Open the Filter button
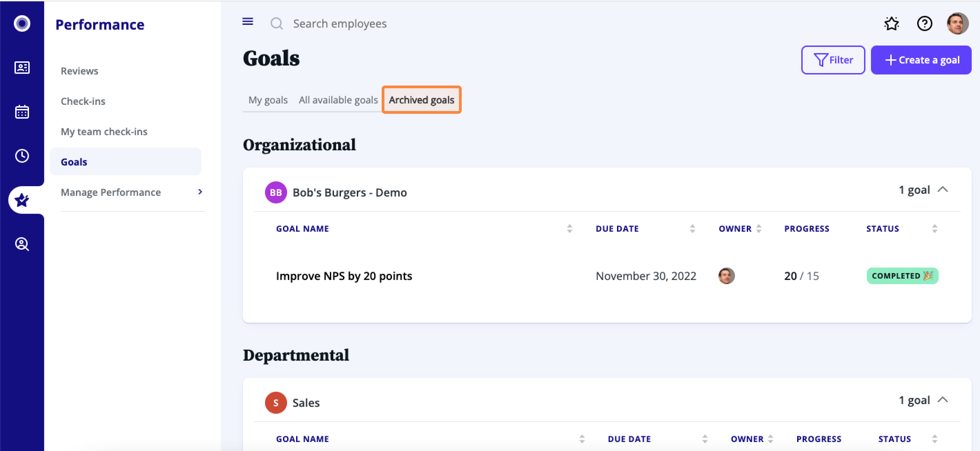This screenshot has height=451, width=980. 833,60
